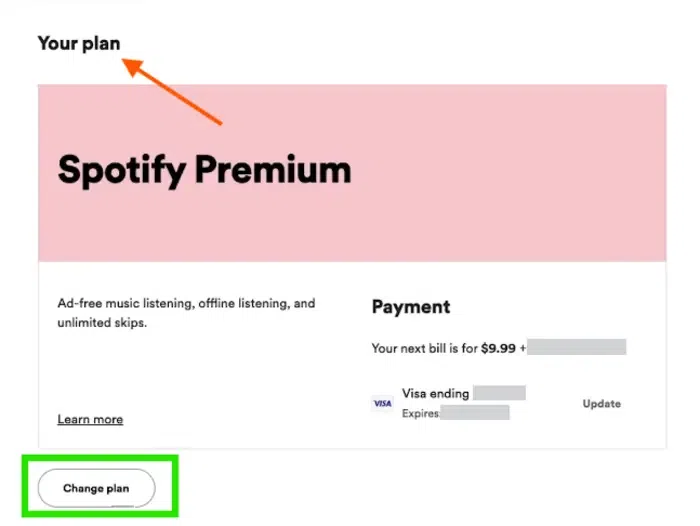Click the Payment section heading
Viewport: 700px width, 526px height.
pos(411,307)
